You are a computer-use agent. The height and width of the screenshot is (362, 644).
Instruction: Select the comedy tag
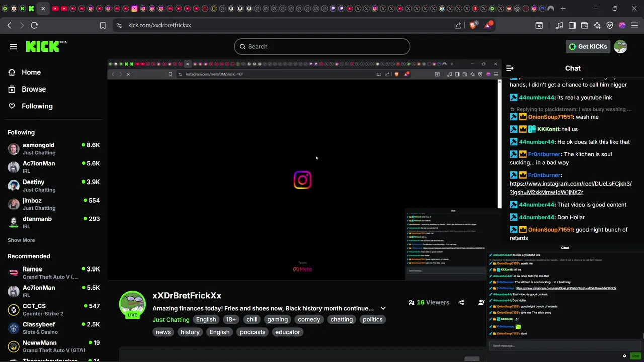coord(309,320)
